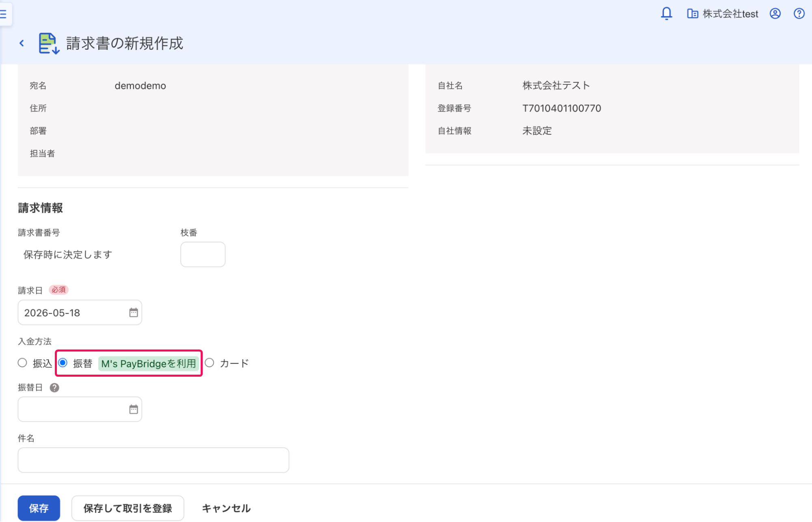The height and width of the screenshot is (522, 812).
Task: Go back with the left chevron
Action: point(22,43)
